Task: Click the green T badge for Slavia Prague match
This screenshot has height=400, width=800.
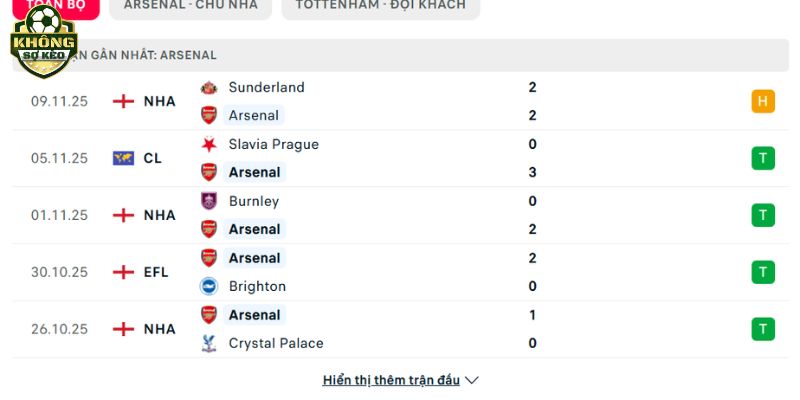Action: click(763, 158)
